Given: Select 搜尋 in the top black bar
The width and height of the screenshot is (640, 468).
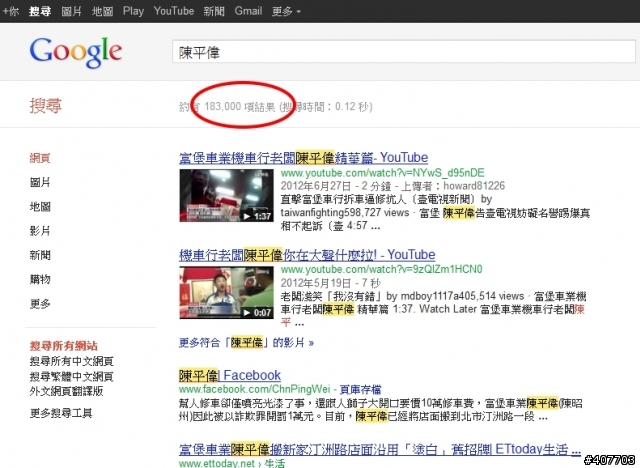Looking at the screenshot, I should (40, 11).
